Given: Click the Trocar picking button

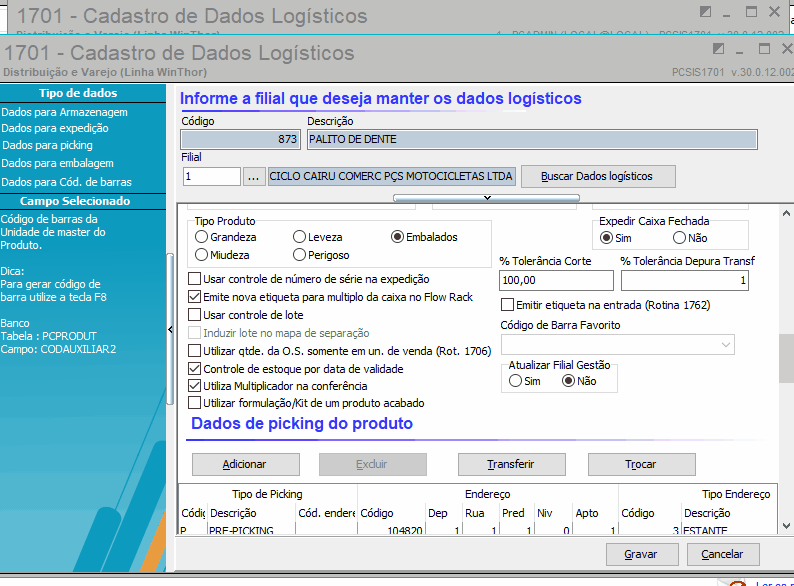Looking at the screenshot, I should (642, 464).
